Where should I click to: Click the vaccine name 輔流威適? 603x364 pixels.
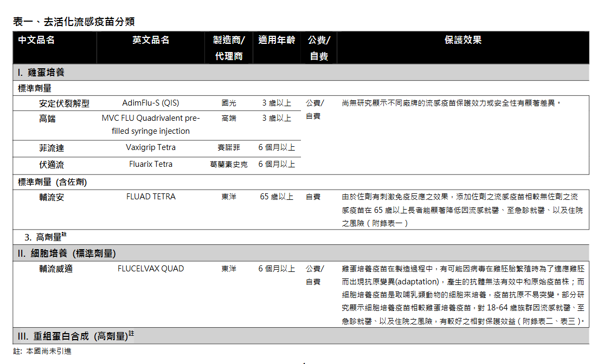pos(56,269)
